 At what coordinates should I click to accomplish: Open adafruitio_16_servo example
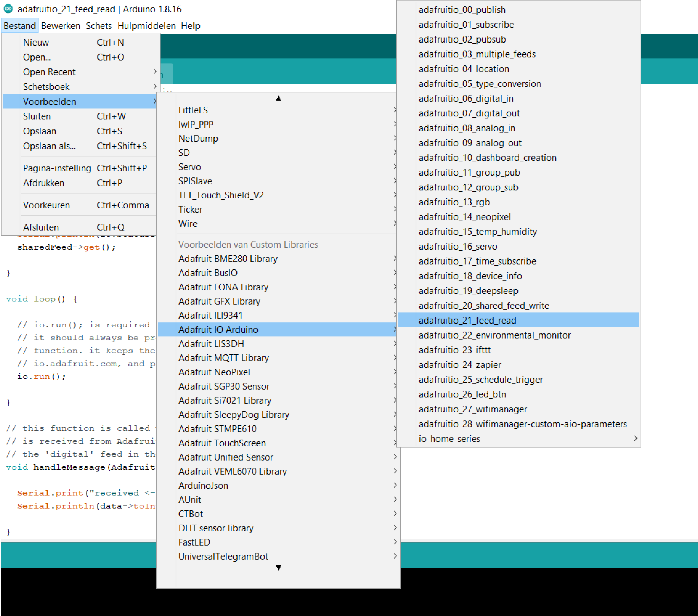[x=519, y=246]
